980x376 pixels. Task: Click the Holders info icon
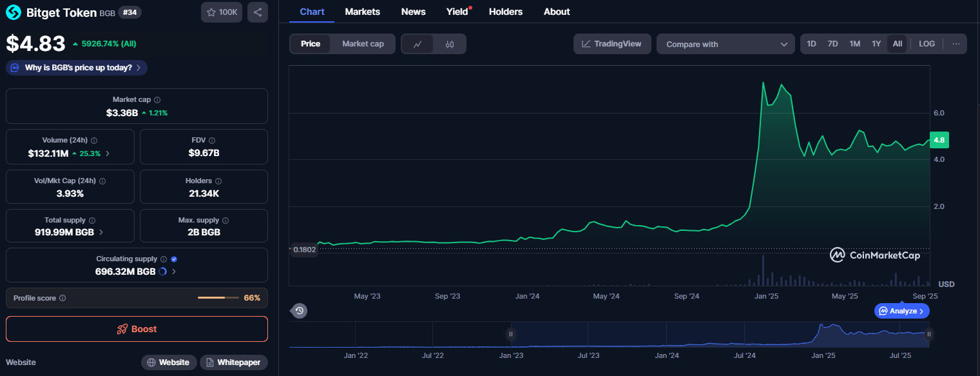pyautogui.click(x=218, y=181)
